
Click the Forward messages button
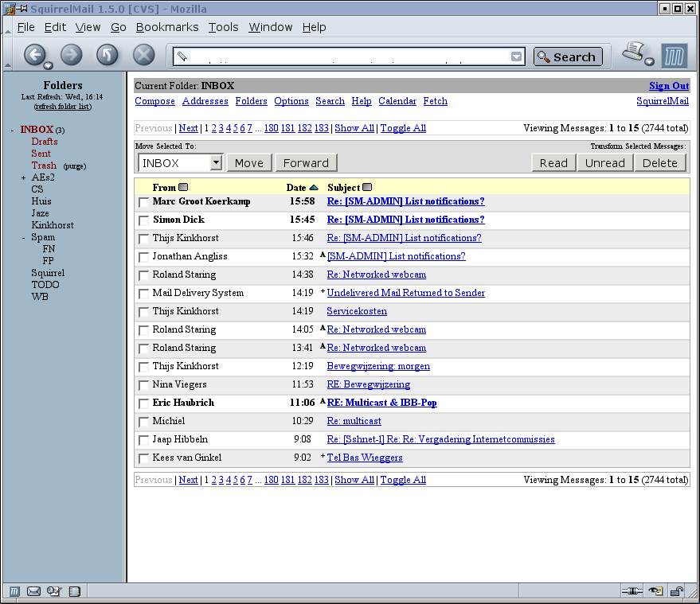coord(306,163)
